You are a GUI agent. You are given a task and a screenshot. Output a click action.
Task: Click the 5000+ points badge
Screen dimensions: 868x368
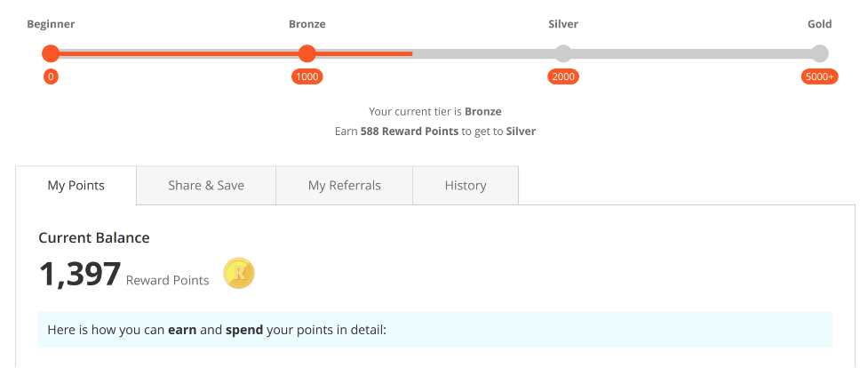point(819,77)
